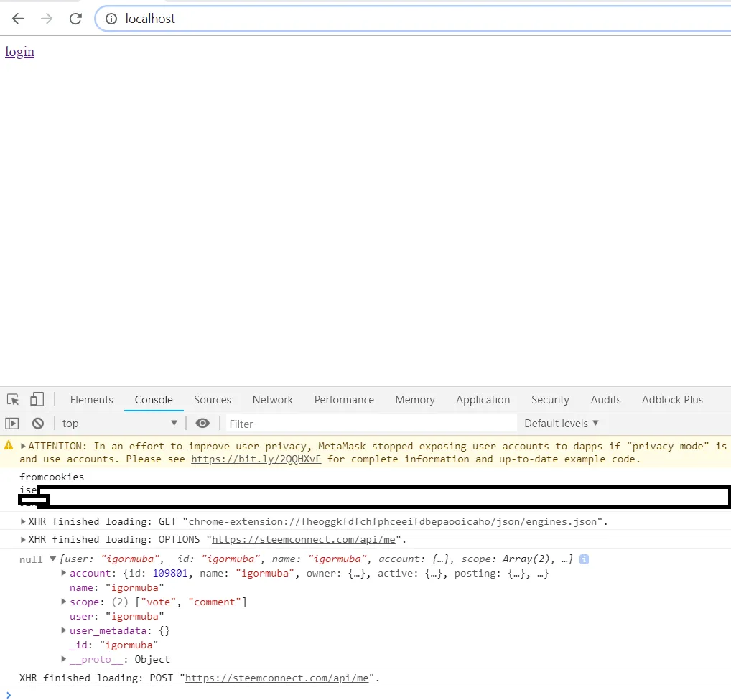Click the console Filter field

tap(371, 424)
